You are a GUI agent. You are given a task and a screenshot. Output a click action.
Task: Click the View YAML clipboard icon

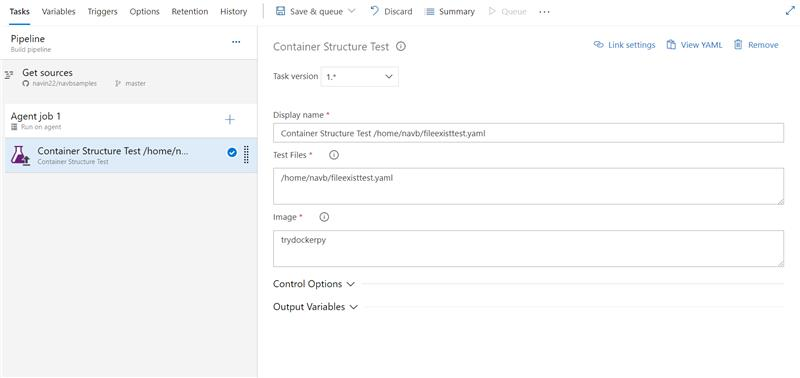coord(671,45)
